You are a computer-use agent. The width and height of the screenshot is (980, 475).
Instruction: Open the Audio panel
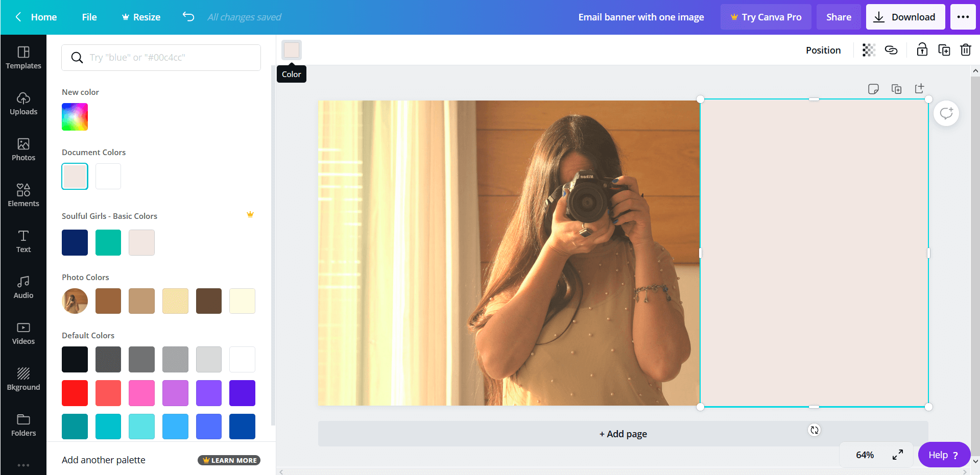(23, 286)
